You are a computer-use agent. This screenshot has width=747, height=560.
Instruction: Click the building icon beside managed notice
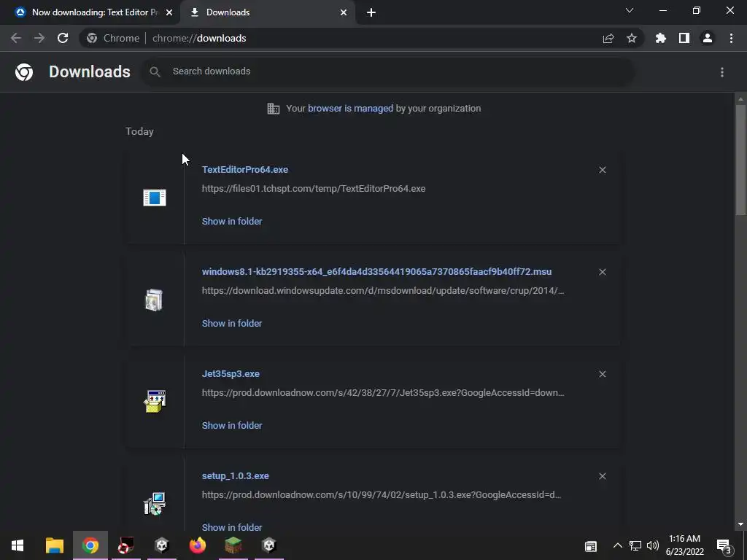[274, 109]
